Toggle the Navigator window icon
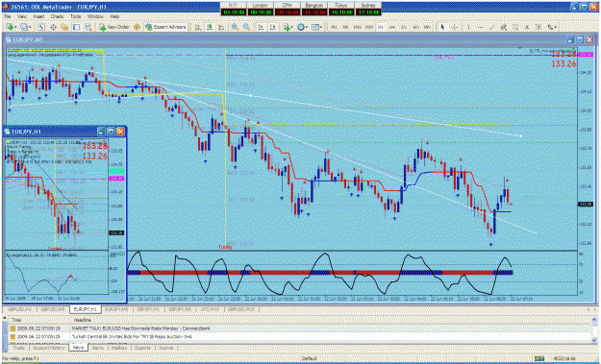This screenshot has height=364, width=601. tap(64, 27)
